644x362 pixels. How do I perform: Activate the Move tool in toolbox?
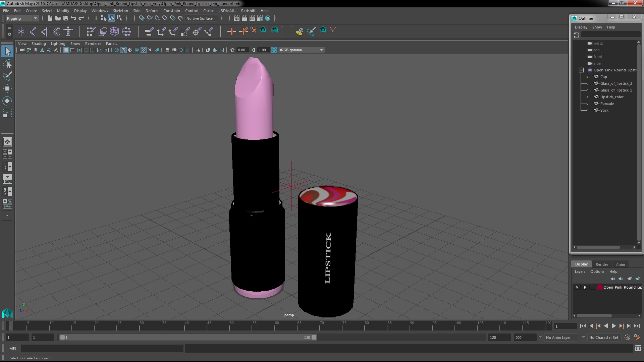(x=7, y=88)
